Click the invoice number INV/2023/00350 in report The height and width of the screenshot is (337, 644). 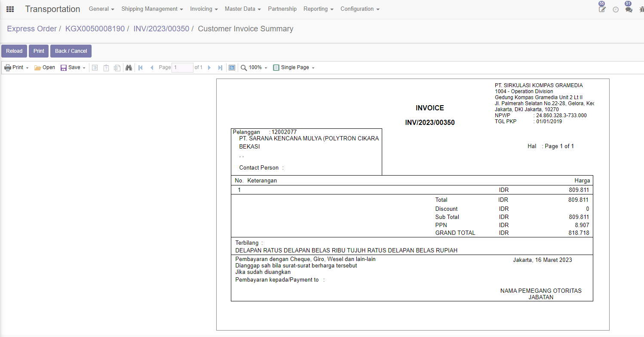[x=430, y=123]
